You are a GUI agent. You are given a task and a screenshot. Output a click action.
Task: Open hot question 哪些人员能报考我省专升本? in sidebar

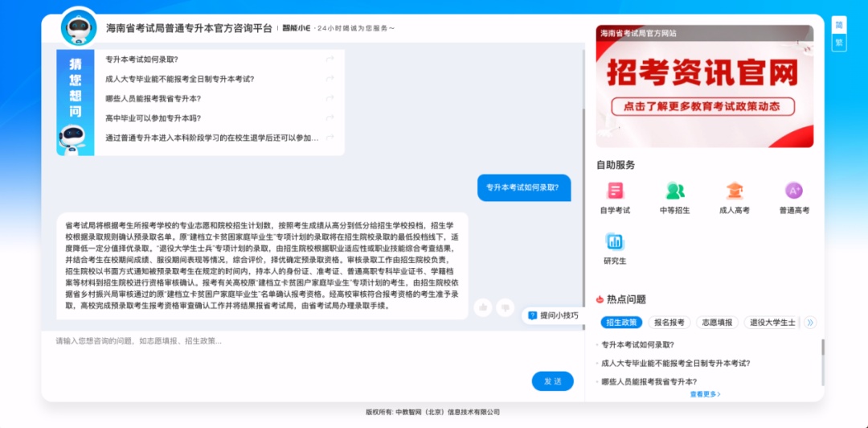pos(649,382)
